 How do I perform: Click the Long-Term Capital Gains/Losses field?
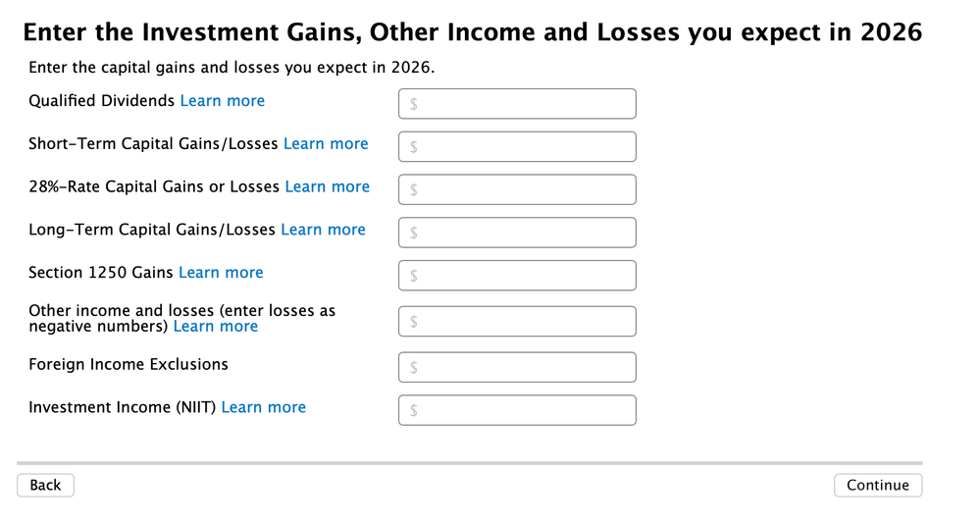coord(517,233)
